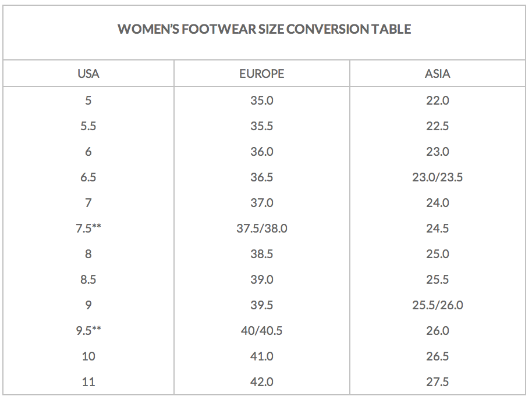The height and width of the screenshot is (400, 532).
Task: Select the USA column header
Action: [88, 74]
